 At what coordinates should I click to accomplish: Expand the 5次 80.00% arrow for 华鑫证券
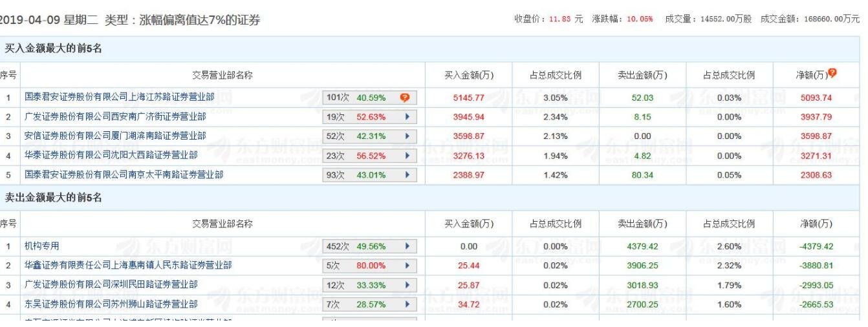click(x=407, y=266)
